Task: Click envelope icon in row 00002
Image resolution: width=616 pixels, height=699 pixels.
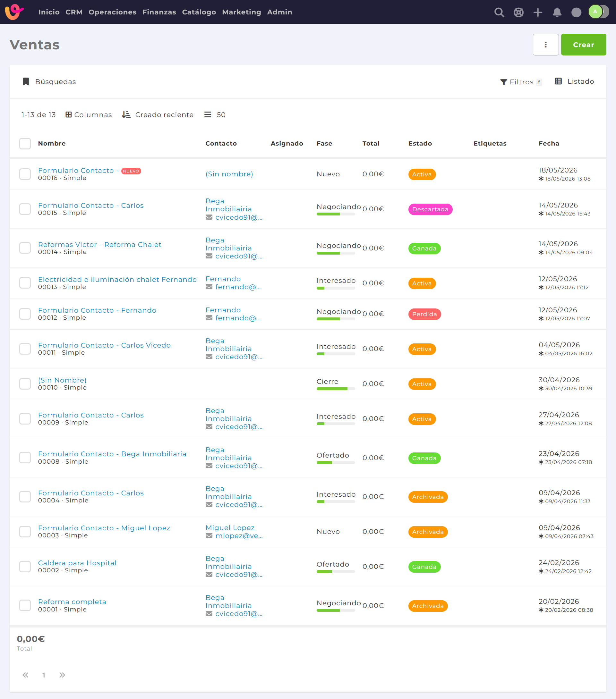Action: [x=209, y=575]
